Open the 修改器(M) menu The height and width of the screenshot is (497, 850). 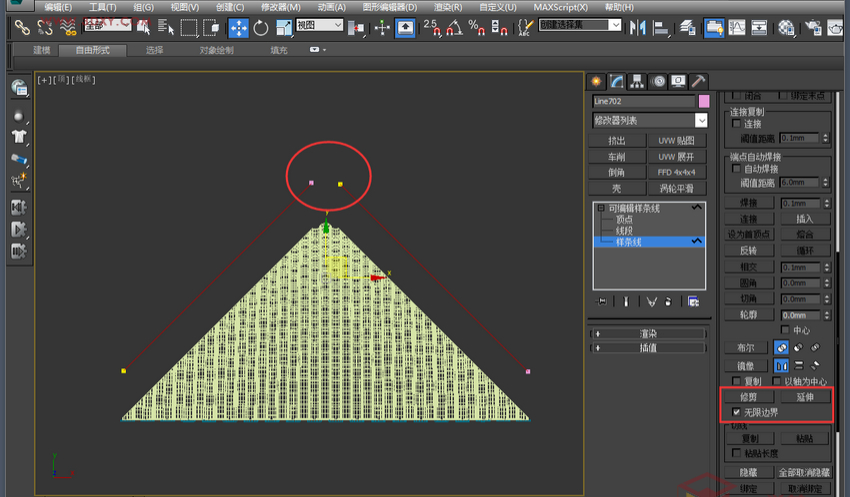pos(280,7)
